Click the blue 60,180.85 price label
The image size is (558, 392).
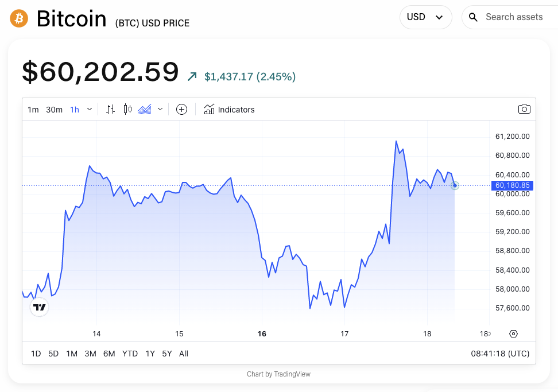pyautogui.click(x=512, y=185)
